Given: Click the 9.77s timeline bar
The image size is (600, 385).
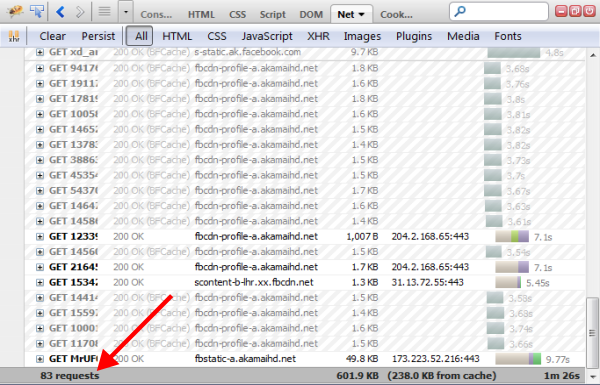Looking at the screenshot, I should tap(518, 359).
